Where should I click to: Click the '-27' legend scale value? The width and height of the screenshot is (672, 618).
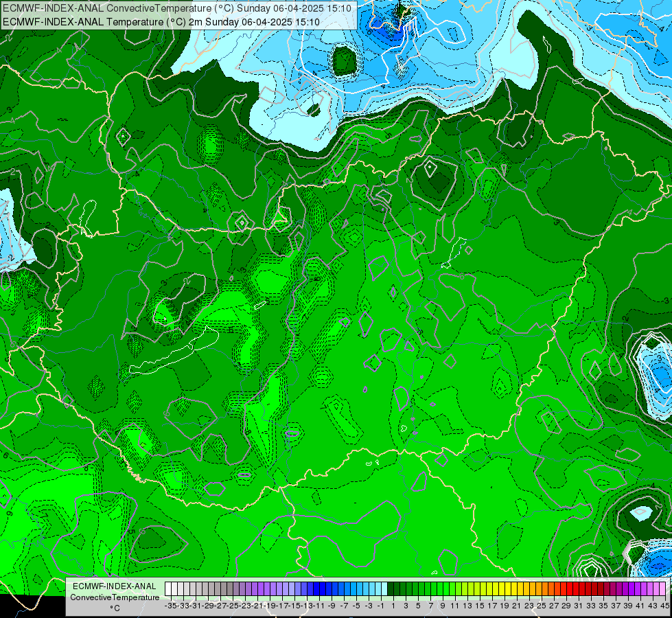click(x=220, y=606)
